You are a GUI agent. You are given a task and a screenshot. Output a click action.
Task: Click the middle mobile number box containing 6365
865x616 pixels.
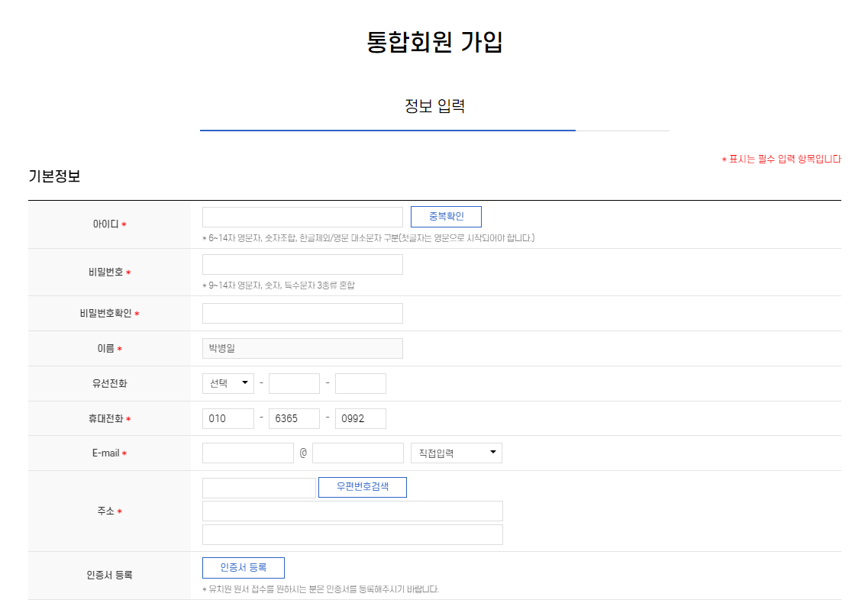click(294, 418)
